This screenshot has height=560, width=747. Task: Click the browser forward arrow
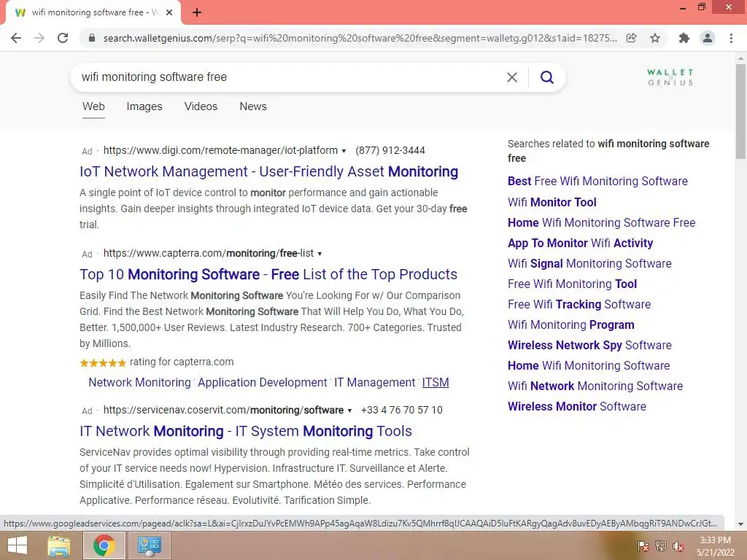click(39, 38)
